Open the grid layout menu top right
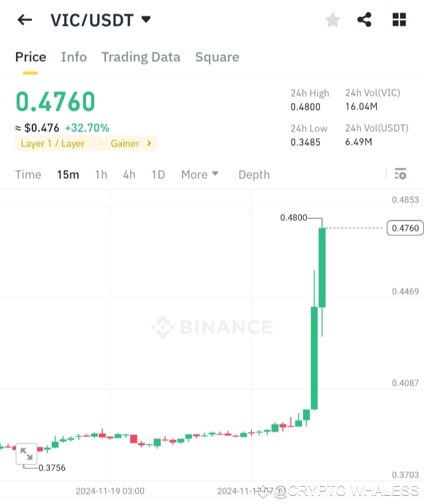 coord(399,19)
